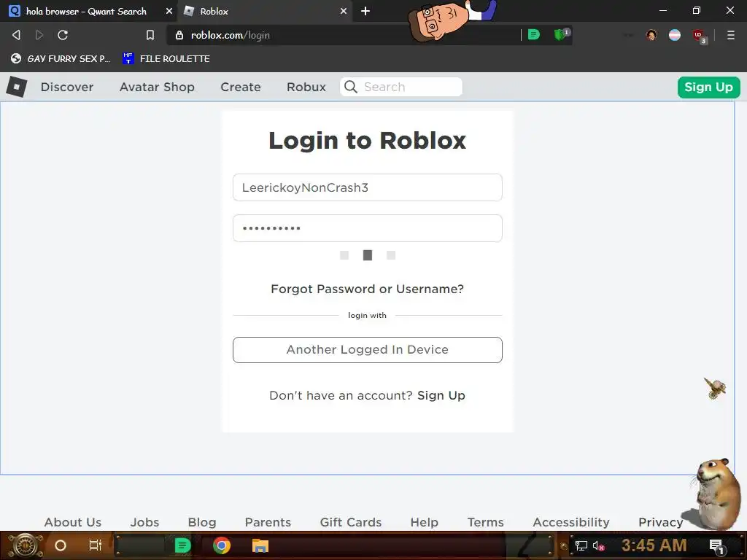This screenshot has width=747, height=560.
Task: Launch Google Chrome from the taskbar
Action: [x=222, y=545]
